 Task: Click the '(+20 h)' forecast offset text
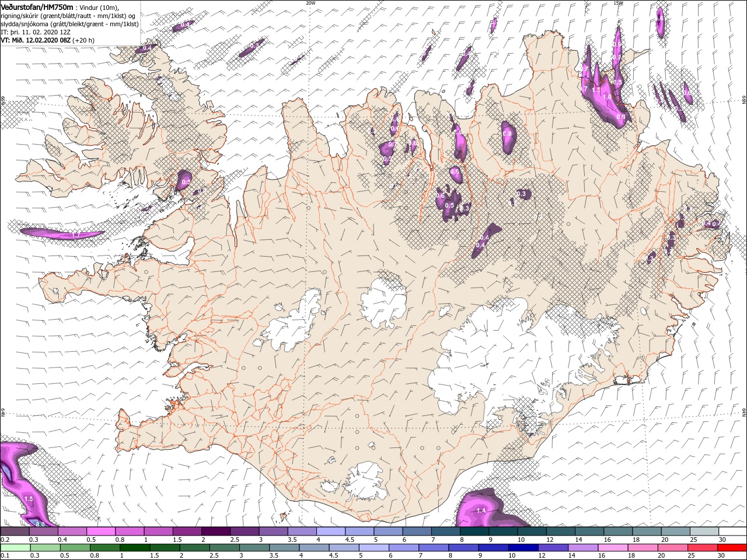click(x=83, y=41)
